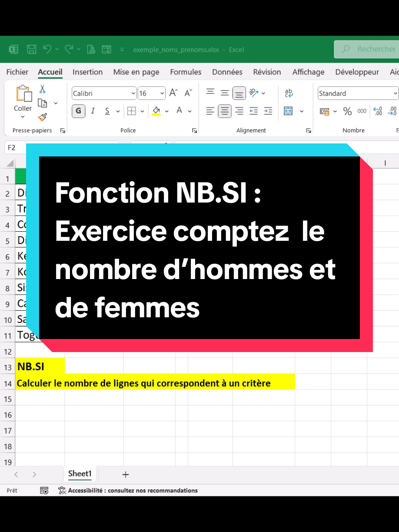
Task: Open print preview from quick access toolbar
Action: [x=90, y=50]
